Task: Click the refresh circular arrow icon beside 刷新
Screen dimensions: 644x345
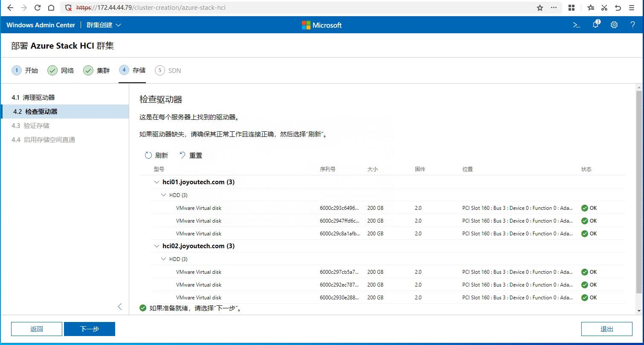Action: [x=148, y=155]
